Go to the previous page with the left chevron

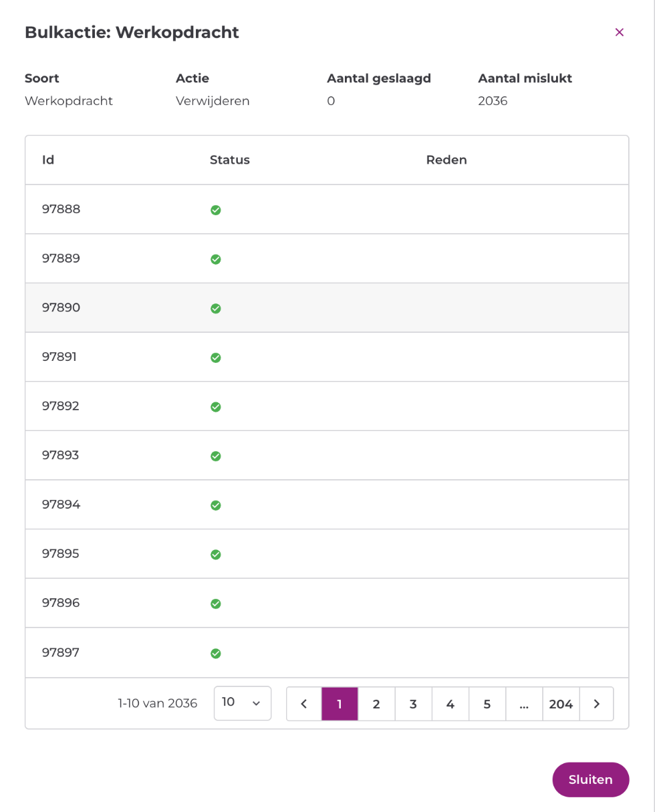[x=304, y=704]
